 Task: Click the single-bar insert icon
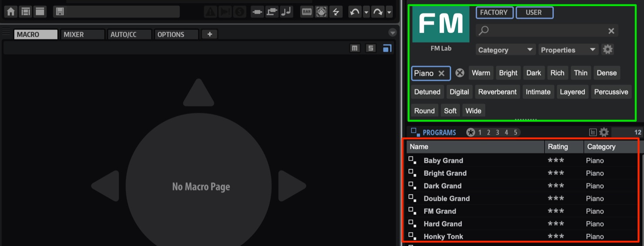pos(258,12)
